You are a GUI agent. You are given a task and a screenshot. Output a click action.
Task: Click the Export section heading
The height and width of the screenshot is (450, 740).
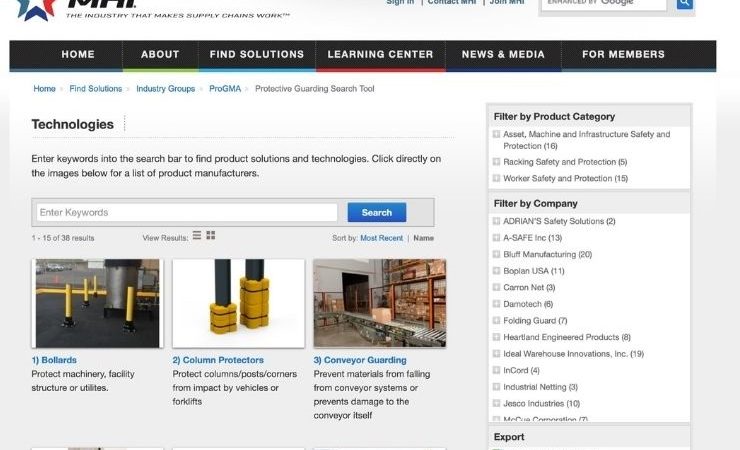pos(509,437)
